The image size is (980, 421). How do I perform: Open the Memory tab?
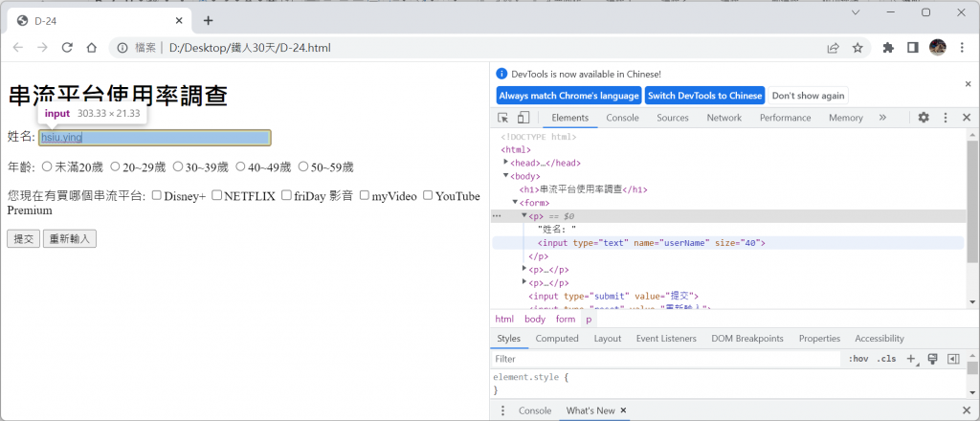(x=846, y=118)
